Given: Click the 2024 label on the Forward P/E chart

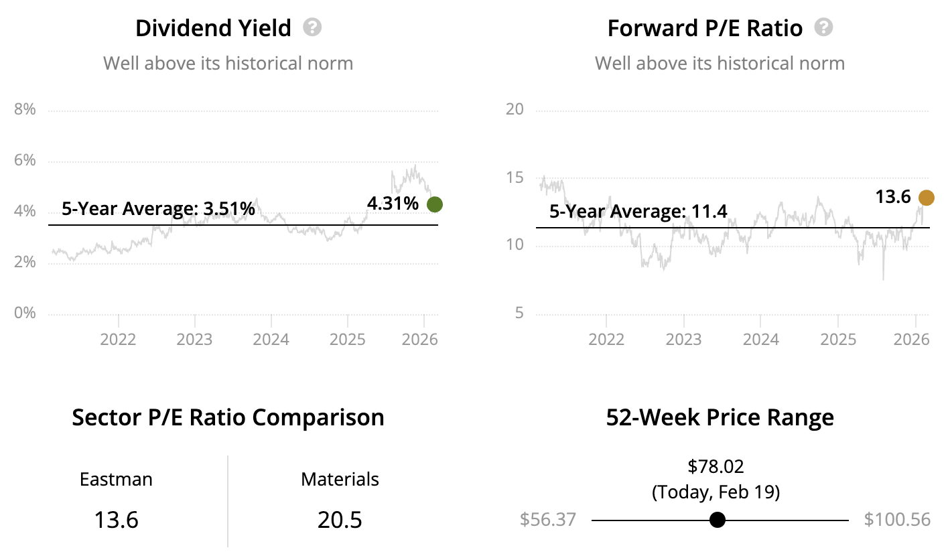Looking at the screenshot, I should [761, 340].
